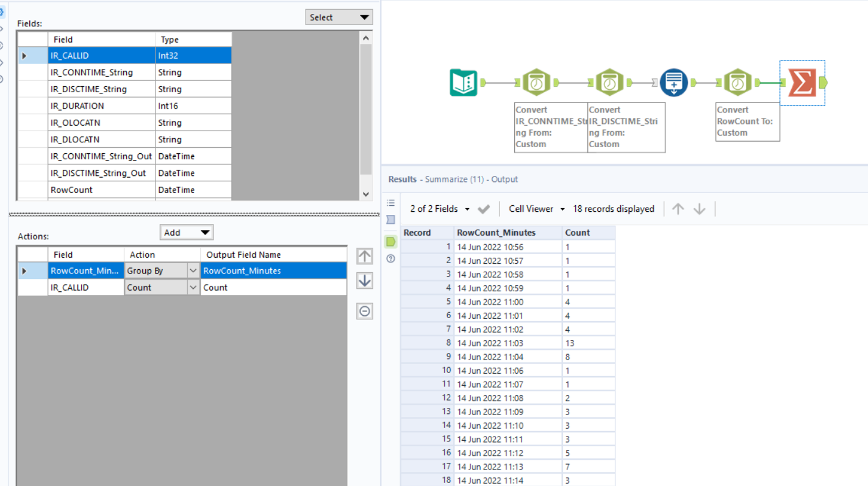
Task: Click the green output anchor icon in Results
Action: pyautogui.click(x=391, y=242)
